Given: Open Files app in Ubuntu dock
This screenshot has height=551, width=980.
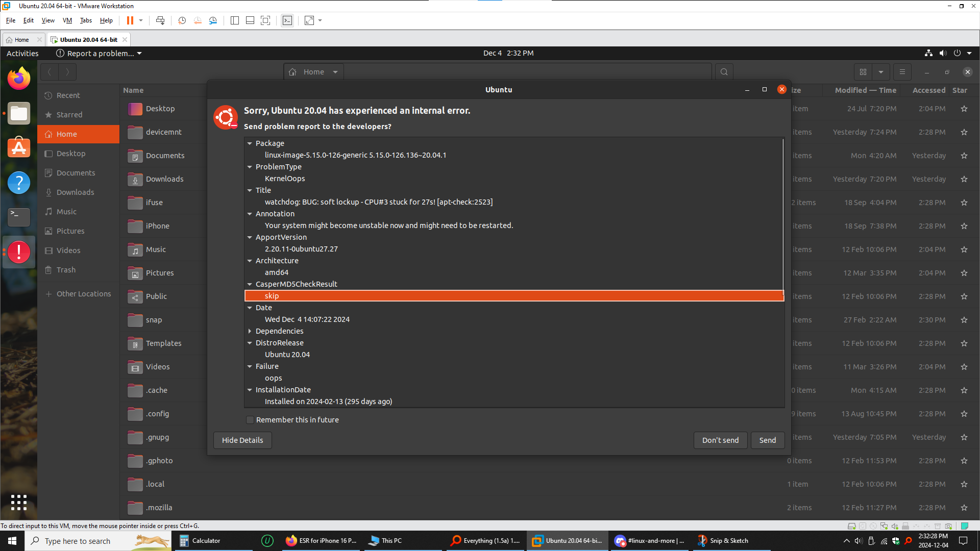Looking at the screenshot, I should (x=19, y=113).
